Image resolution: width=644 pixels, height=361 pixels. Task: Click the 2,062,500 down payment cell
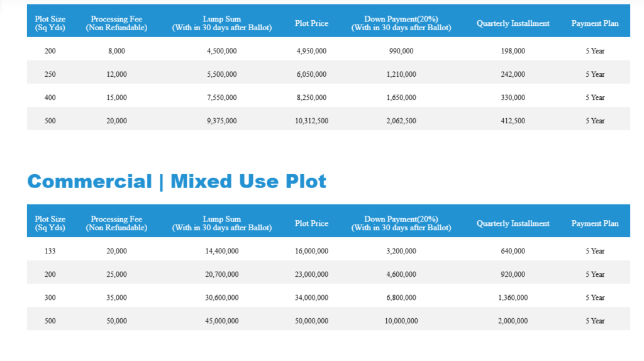tap(401, 121)
